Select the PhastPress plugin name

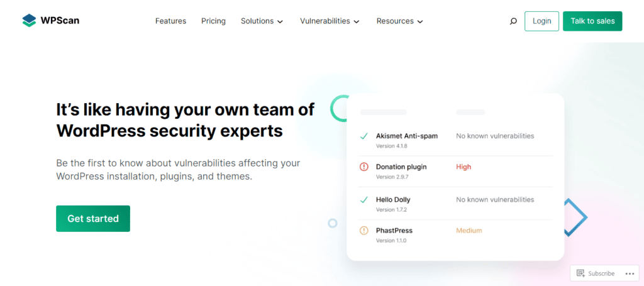[394, 231]
